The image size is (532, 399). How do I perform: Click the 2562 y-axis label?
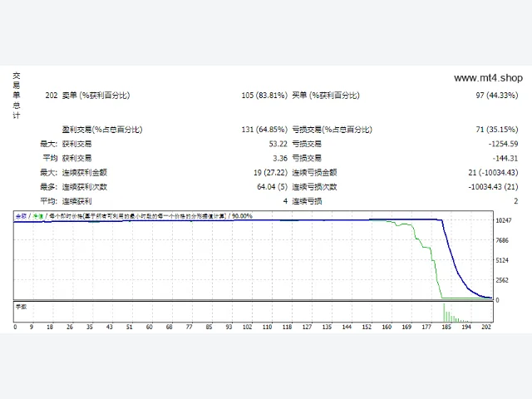click(502, 280)
